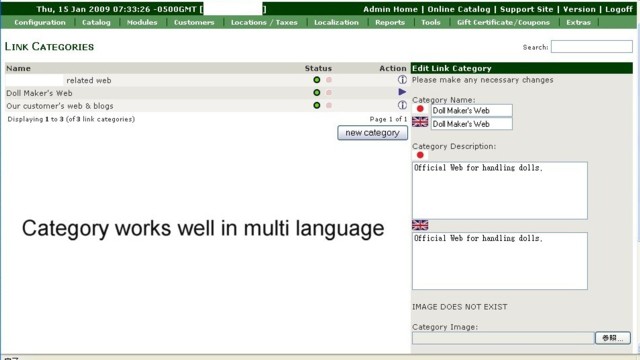The image size is (640, 360).
Task: Click arrow icon in Doll Maker's Web row
Action: tap(402, 92)
